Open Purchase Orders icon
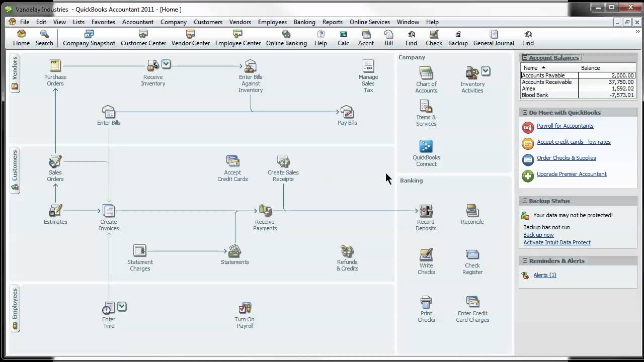This screenshot has height=362, width=644. click(55, 66)
